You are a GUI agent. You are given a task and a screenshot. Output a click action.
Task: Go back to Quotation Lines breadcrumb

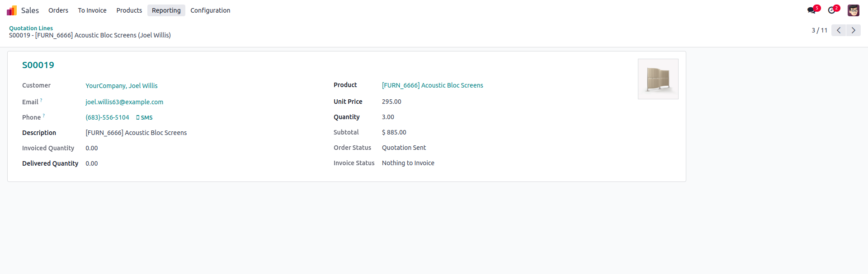pyautogui.click(x=31, y=28)
